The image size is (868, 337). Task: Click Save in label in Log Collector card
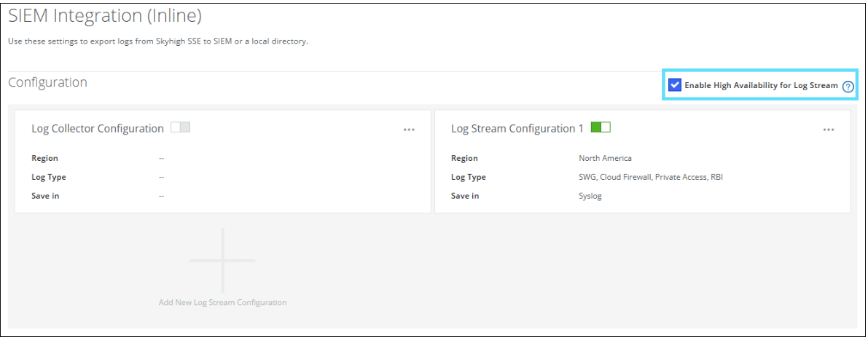coord(45,196)
